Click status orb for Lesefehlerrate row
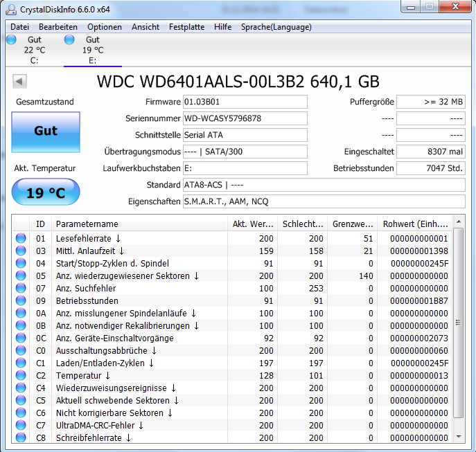The height and width of the screenshot is (452, 476). 21,238
